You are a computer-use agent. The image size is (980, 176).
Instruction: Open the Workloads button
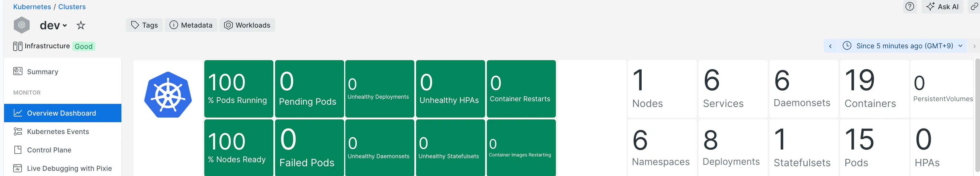(x=247, y=25)
